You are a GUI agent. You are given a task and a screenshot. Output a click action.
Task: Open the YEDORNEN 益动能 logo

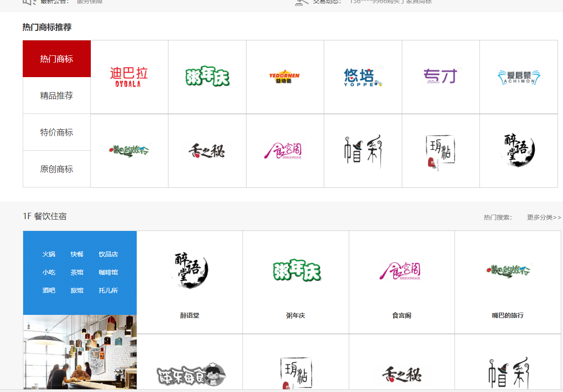tap(285, 77)
